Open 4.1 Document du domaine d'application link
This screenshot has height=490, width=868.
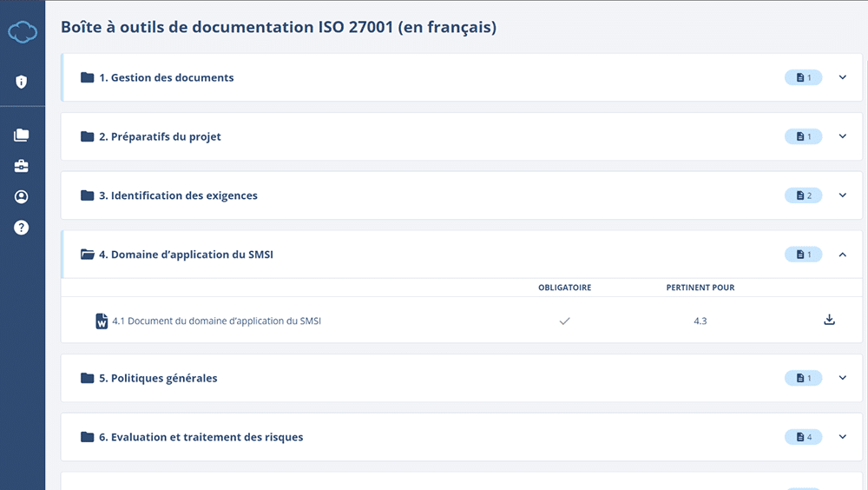coord(217,321)
